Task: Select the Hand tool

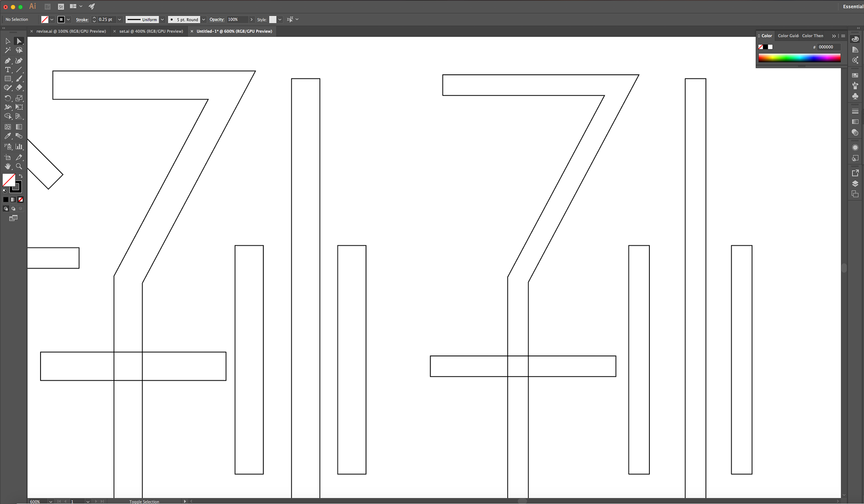Action: point(8,166)
